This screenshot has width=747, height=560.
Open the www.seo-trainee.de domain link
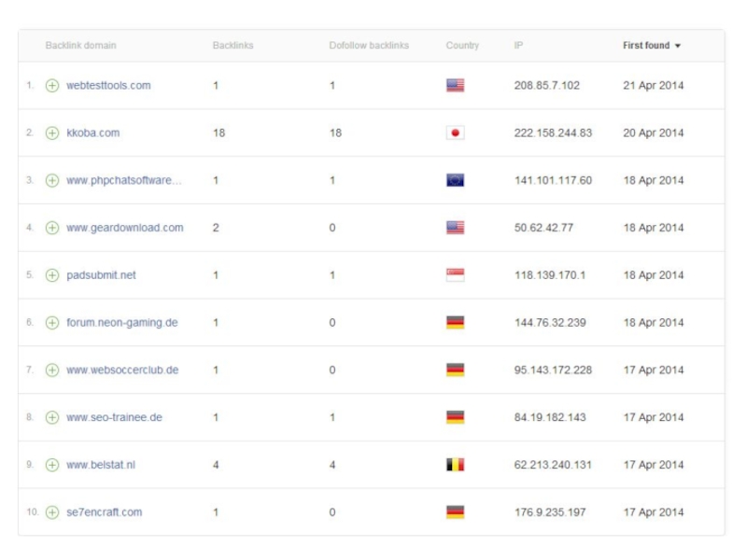coord(114,418)
